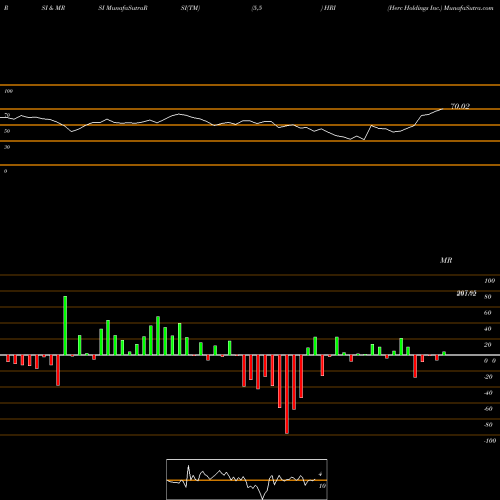Screen dimensions: 500x500
Task: Click the RSI axis label 100 on the left
Action: 8,91
